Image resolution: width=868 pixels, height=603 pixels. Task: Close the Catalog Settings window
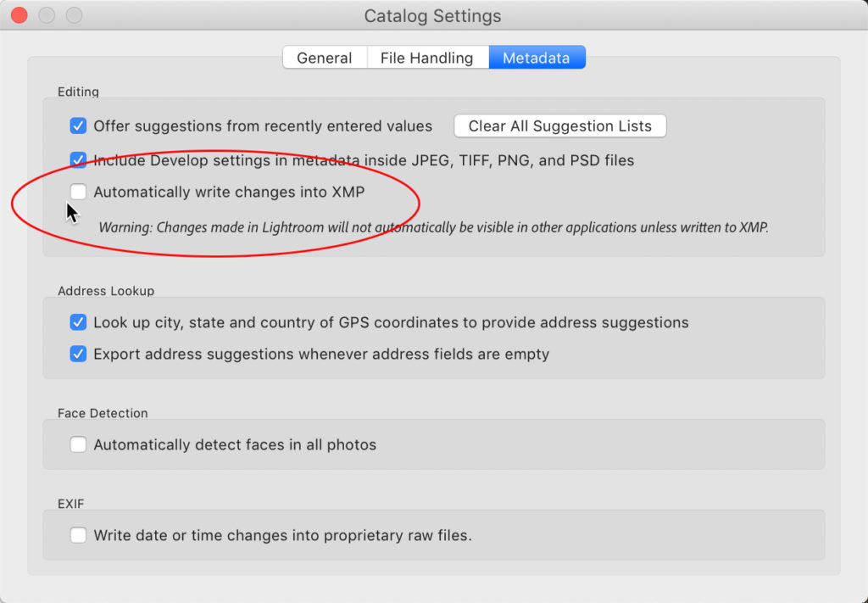point(19,15)
